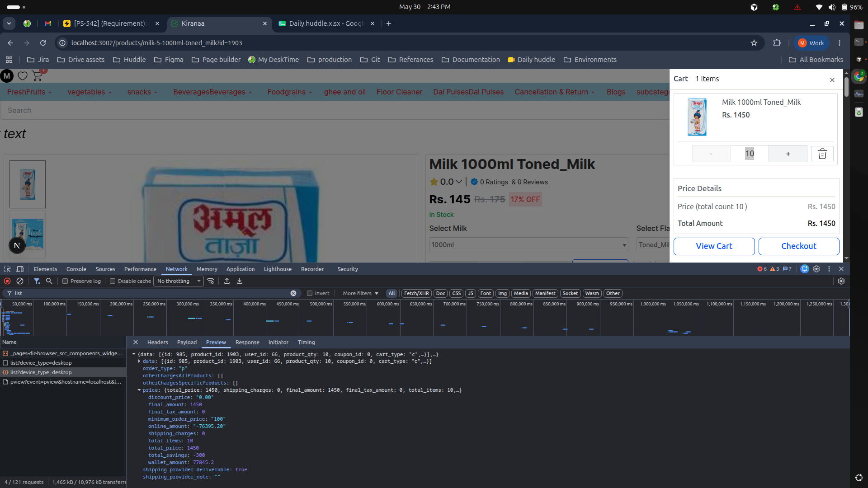The image size is (868, 488).
Task: Click the M user avatar on the page
Action: [x=7, y=76]
